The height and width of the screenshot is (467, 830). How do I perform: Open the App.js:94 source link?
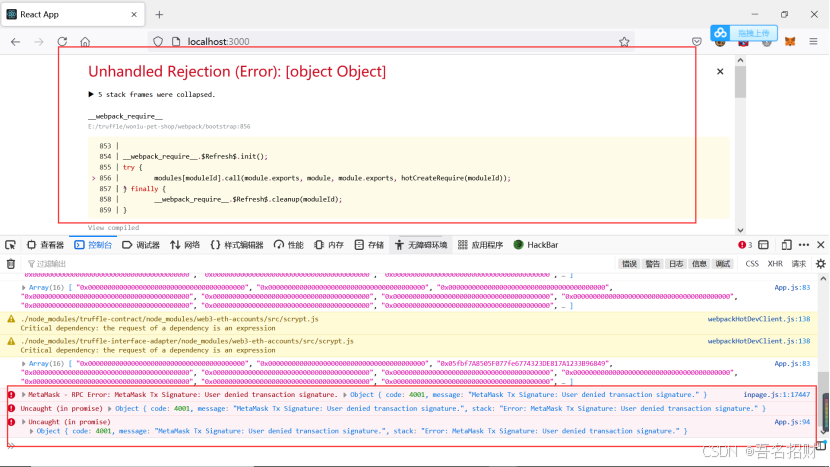coord(792,422)
